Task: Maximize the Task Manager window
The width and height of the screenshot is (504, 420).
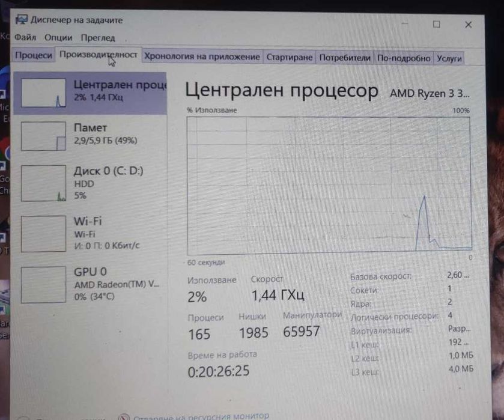Action: pos(437,24)
